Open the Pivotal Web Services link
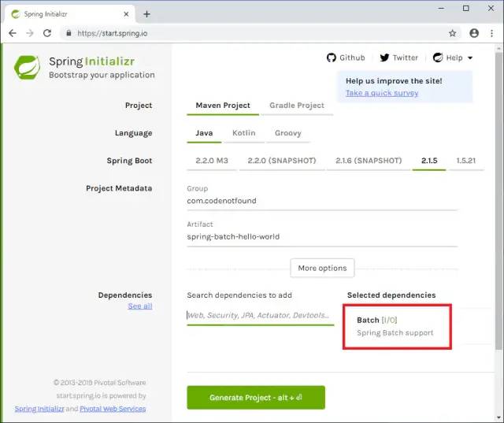Screen dimensions: 504x423 (x=113, y=409)
